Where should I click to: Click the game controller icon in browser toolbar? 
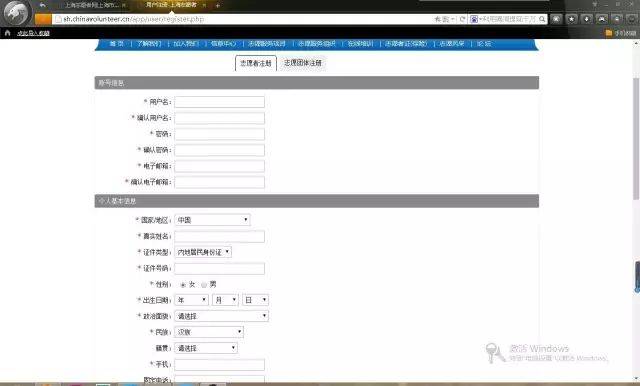coord(602,19)
